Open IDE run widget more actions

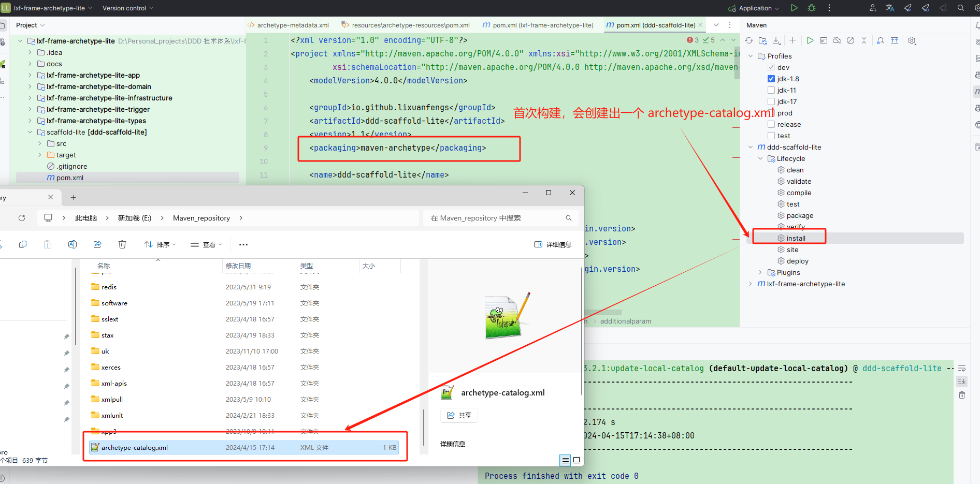pyautogui.click(x=829, y=8)
